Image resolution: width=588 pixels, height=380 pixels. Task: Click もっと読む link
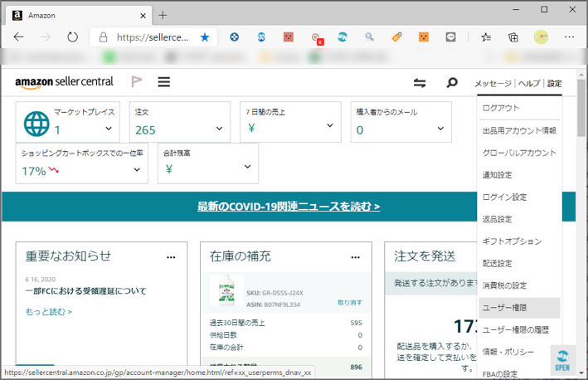coord(48,312)
